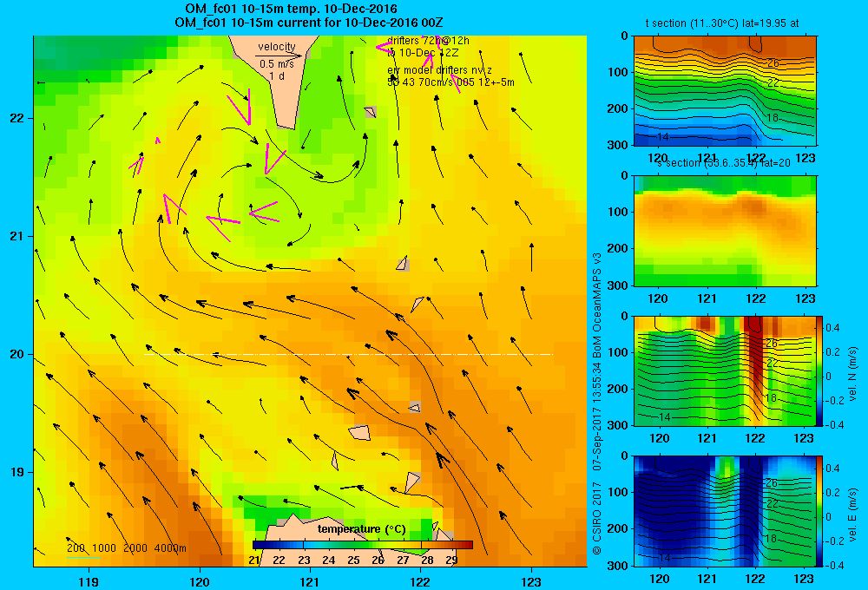Click the 'vel. E (m/s)' axis label

pyautogui.click(x=853, y=515)
